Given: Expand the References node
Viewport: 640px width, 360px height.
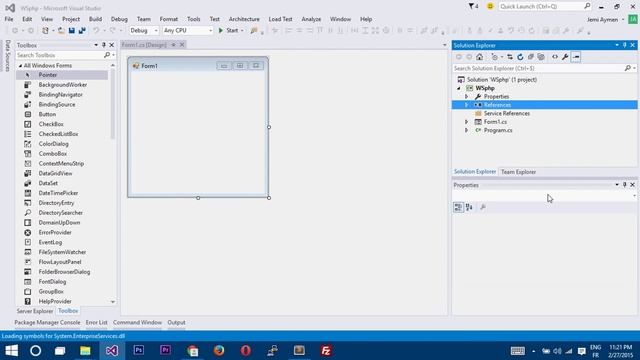Looking at the screenshot, I should 467,105.
